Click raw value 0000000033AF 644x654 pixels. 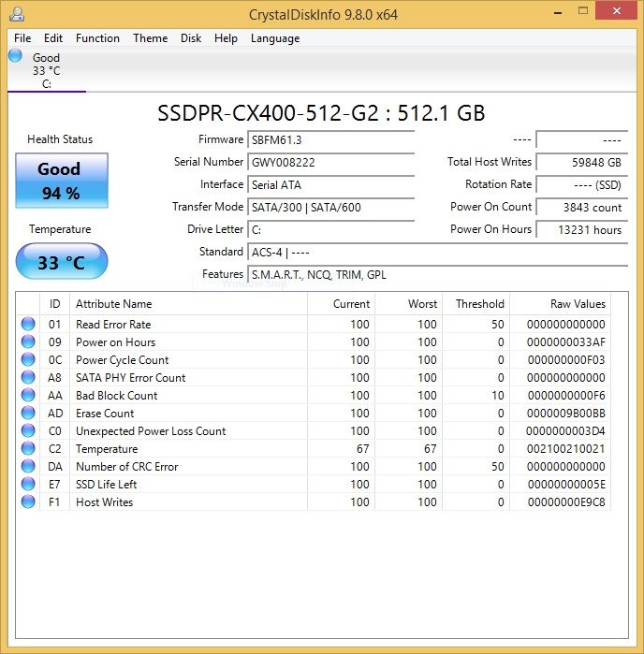566,342
